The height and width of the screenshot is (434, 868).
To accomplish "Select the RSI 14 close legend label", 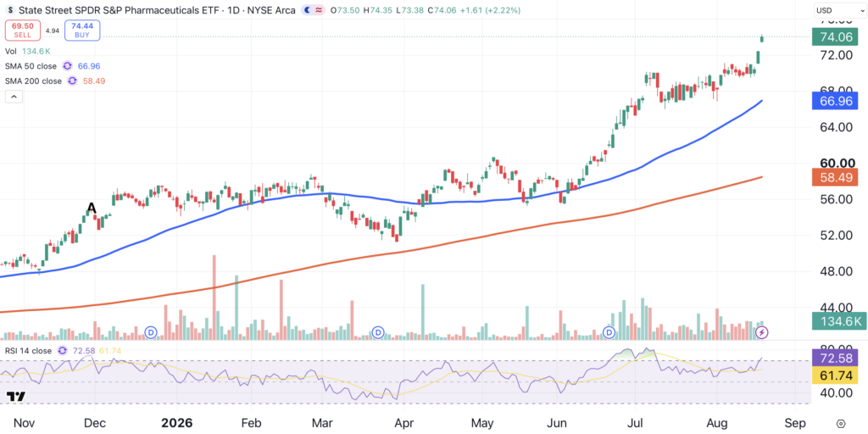I will 28,350.
